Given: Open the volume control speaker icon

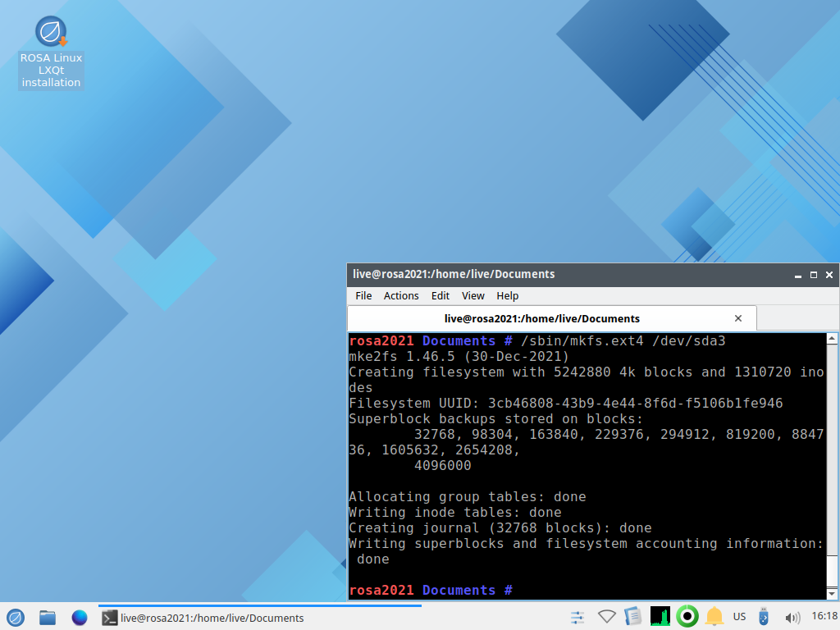Looking at the screenshot, I should tap(792, 618).
